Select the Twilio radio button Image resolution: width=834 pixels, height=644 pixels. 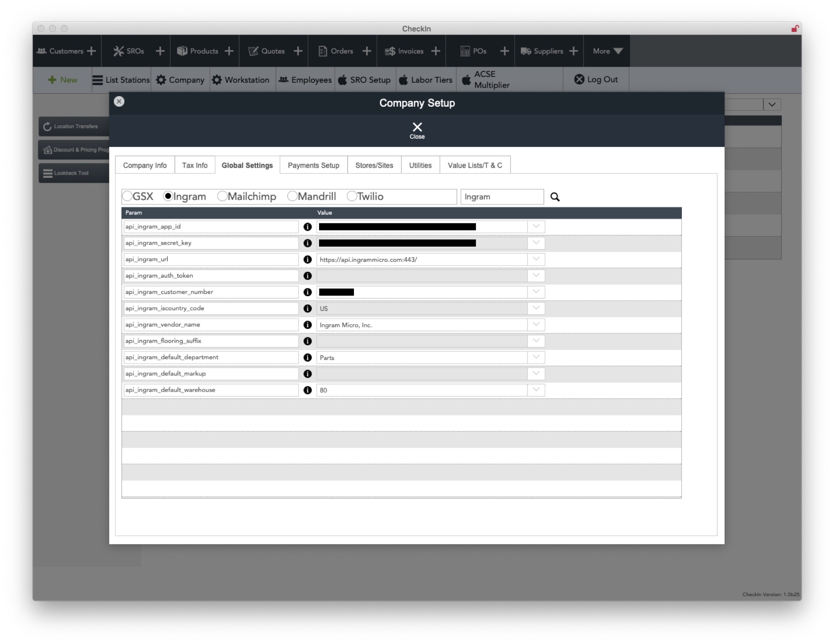click(x=352, y=196)
